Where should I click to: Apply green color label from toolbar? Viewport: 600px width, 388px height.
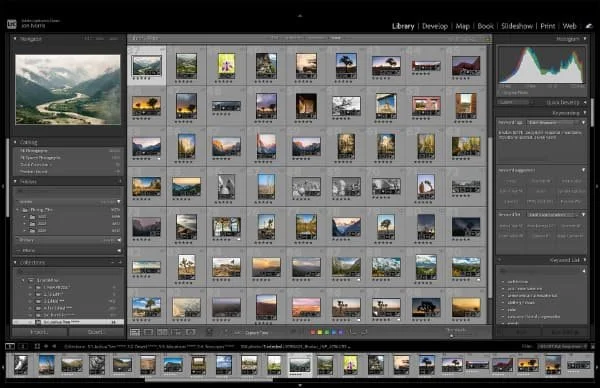(x=326, y=332)
